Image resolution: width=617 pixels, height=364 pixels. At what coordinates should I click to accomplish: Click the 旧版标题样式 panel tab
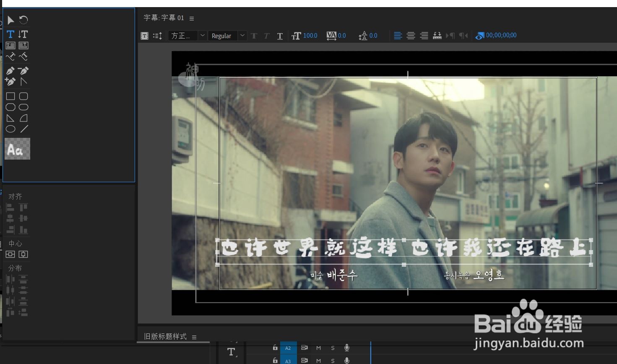pos(165,336)
